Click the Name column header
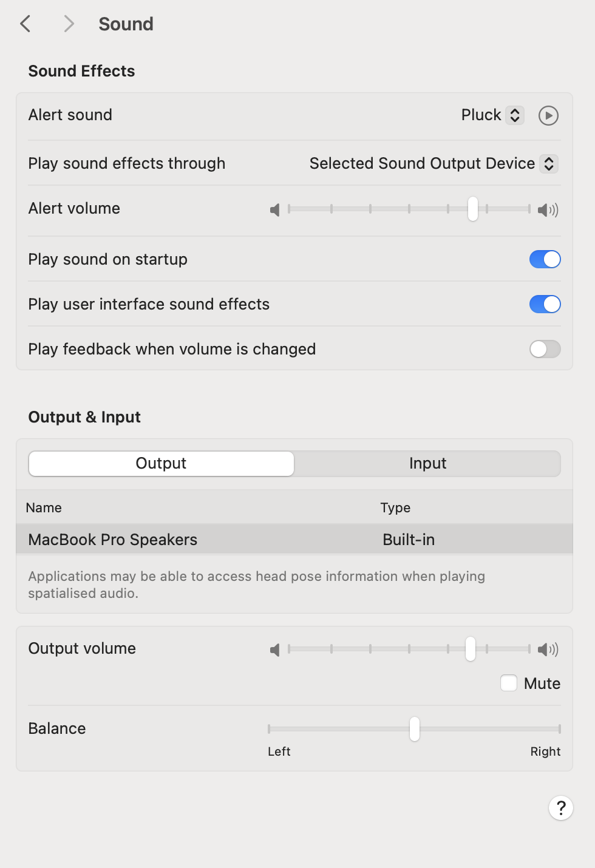 coord(44,507)
